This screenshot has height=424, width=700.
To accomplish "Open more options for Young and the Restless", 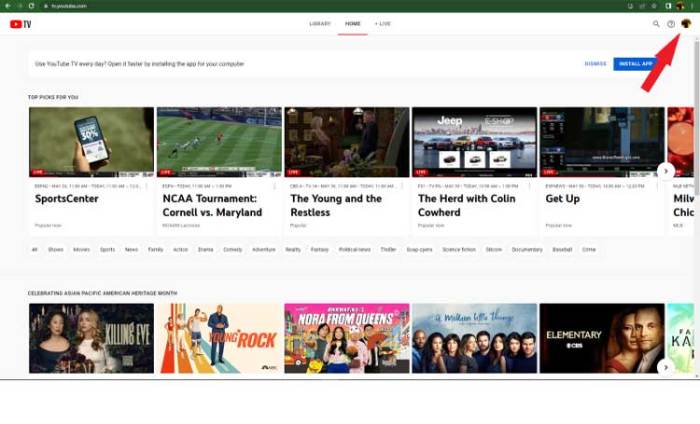I will (402, 186).
